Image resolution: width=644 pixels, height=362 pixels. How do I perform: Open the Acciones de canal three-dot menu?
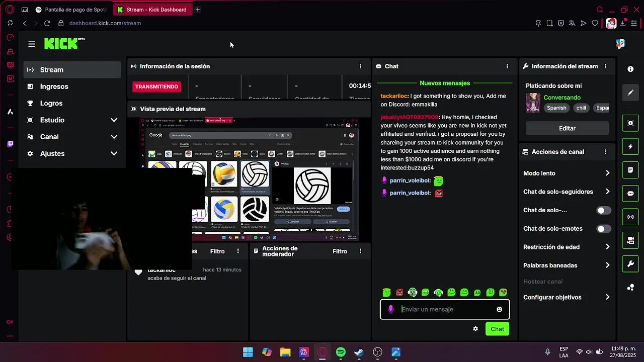[x=605, y=152]
